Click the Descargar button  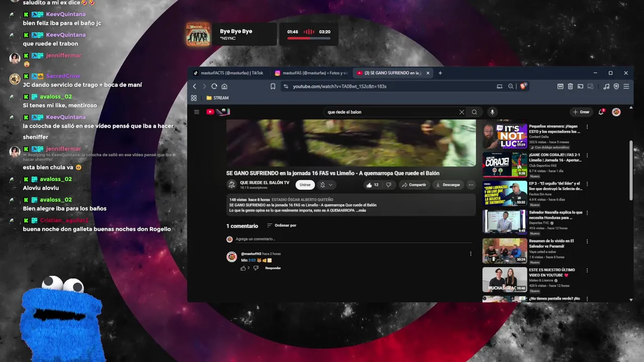tap(448, 185)
